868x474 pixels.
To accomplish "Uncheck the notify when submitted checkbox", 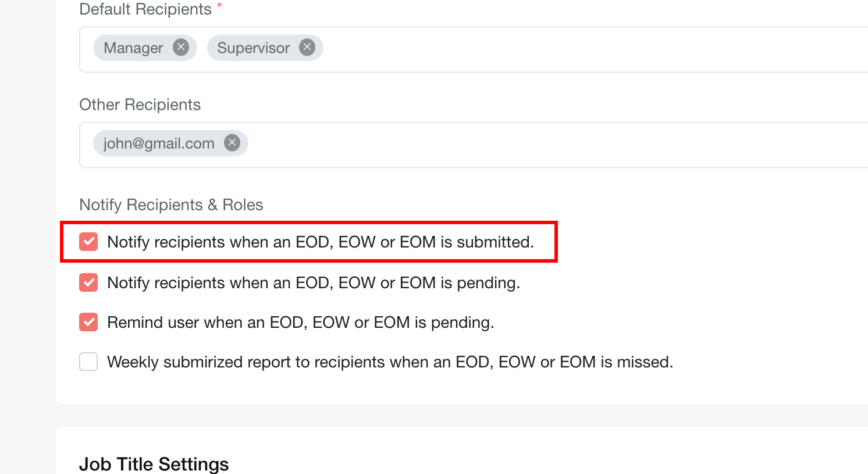I will pos(88,242).
